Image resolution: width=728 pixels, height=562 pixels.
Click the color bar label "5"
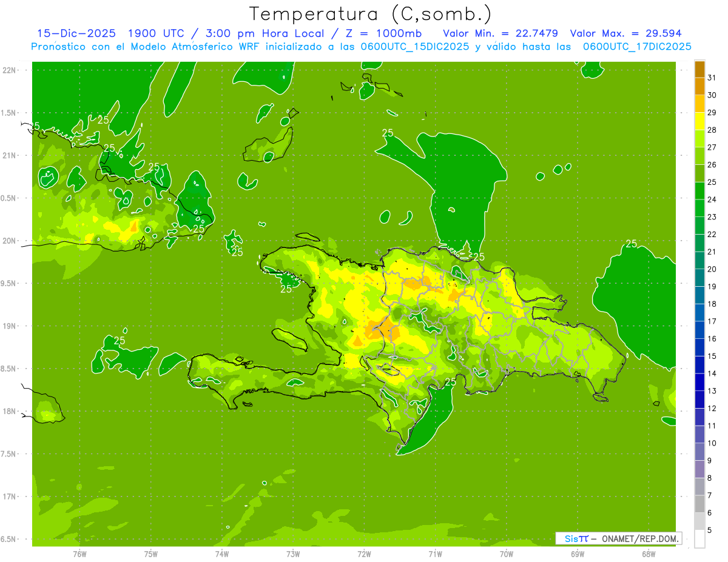[710, 530]
